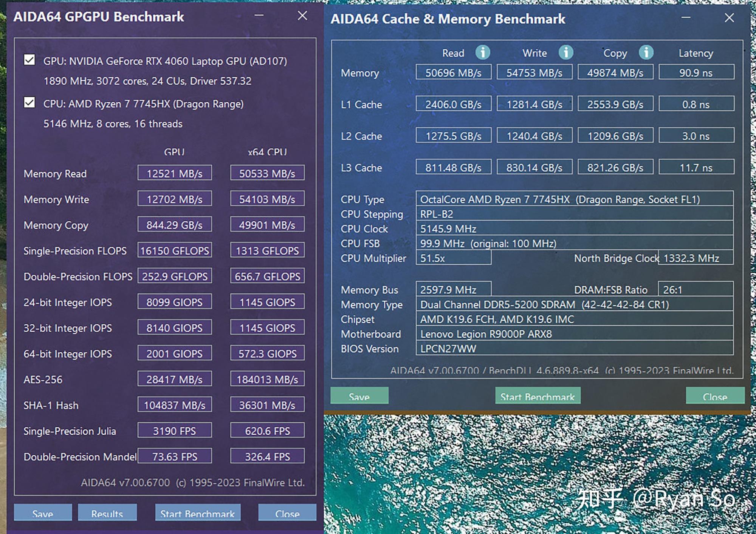The width and height of the screenshot is (756, 534).
Task: Start Benchmark in Cache Memory window
Action: tap(536, 396)
